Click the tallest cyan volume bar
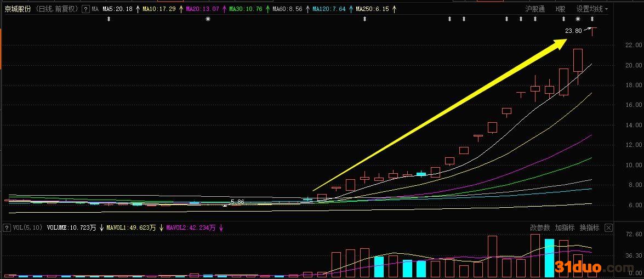Screen dimensions: 644x279 click(549, 258)
